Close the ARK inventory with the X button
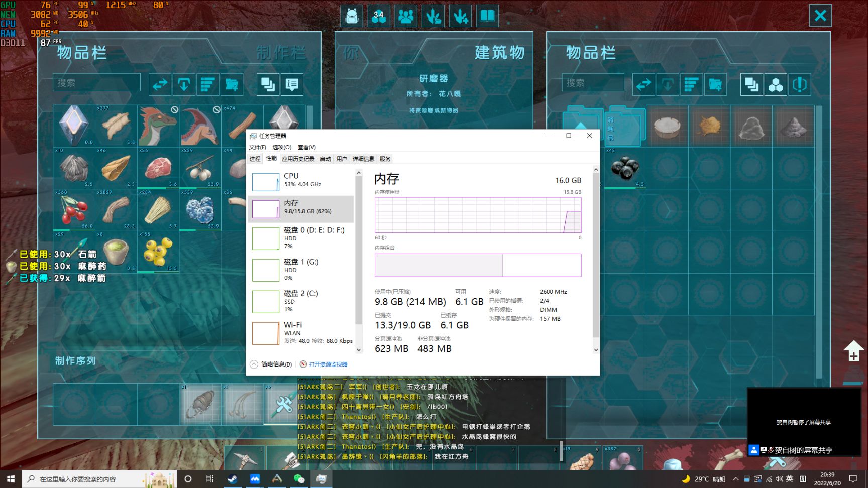 pyautogui.click(x=820, y=16)
